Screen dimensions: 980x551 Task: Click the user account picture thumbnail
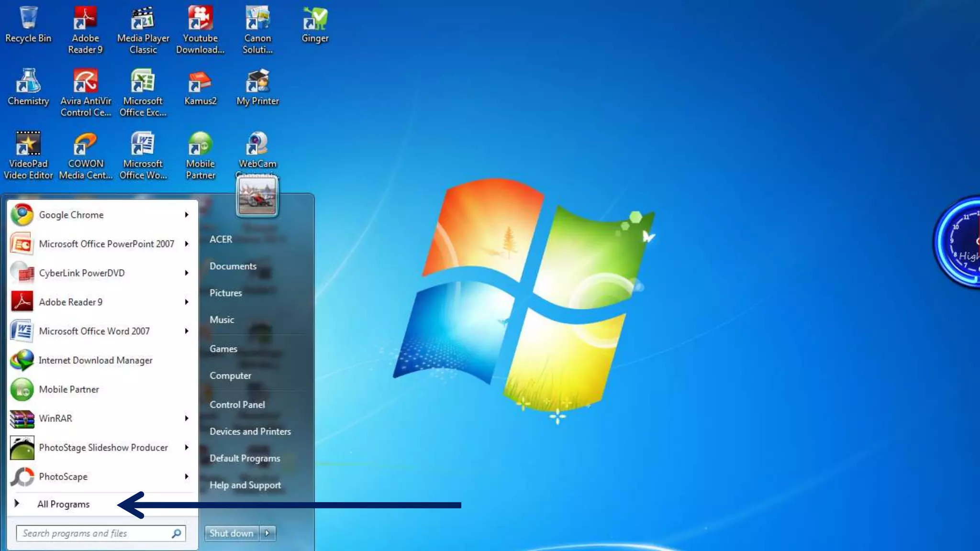(x=257, y=197)
